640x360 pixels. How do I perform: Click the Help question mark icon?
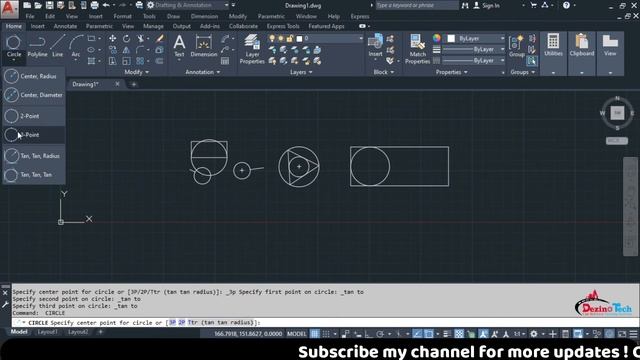coord(566,5)
